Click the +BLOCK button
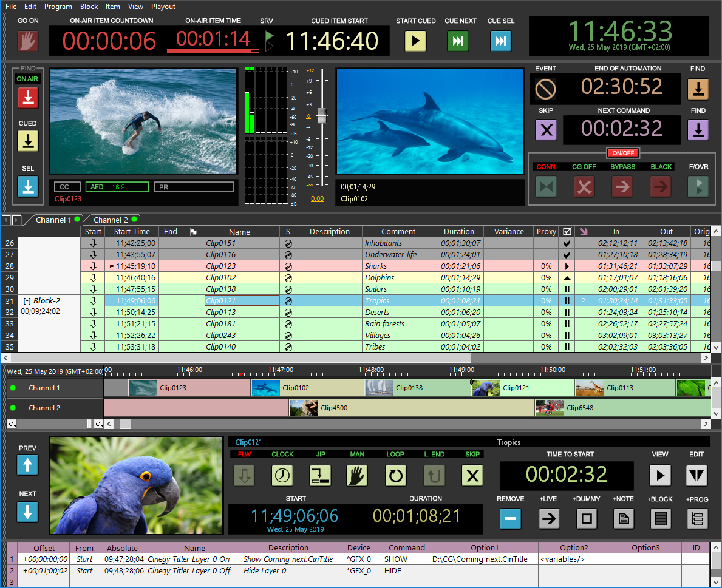 660,519
